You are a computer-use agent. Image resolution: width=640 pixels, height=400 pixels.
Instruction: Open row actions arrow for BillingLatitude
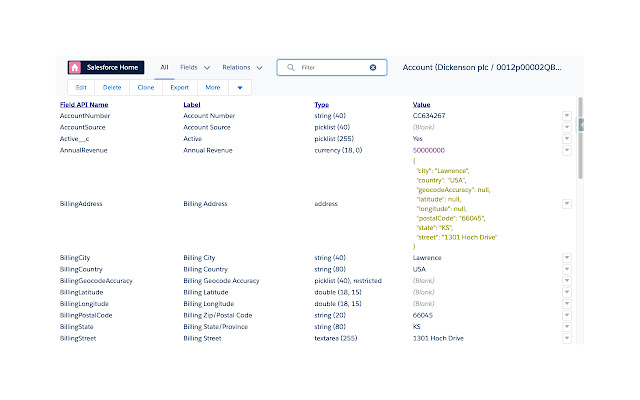click(x=567, y=292)
